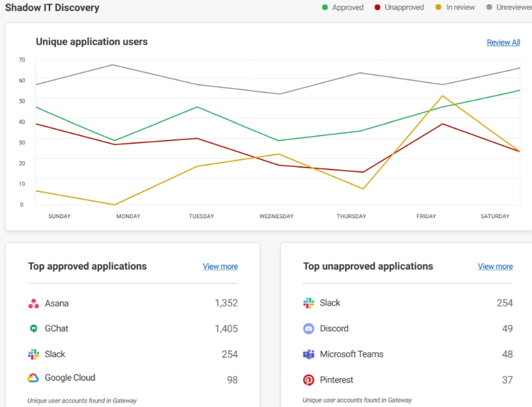Image resolution: width=532 pixels, height=407 pixels.
Task: Click the green Approved legend dot
Action: point(325,8)
